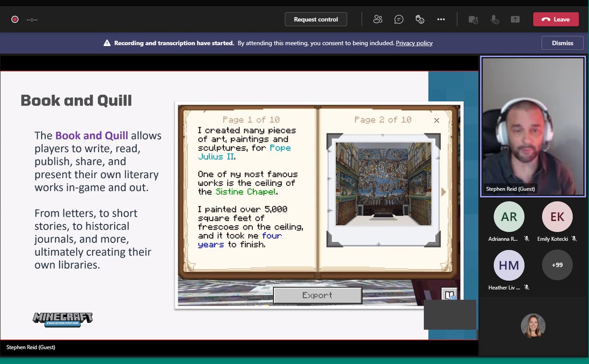Go to next page arrow in book
Viewport: 589px width, 364px height.
coord(444,192)
